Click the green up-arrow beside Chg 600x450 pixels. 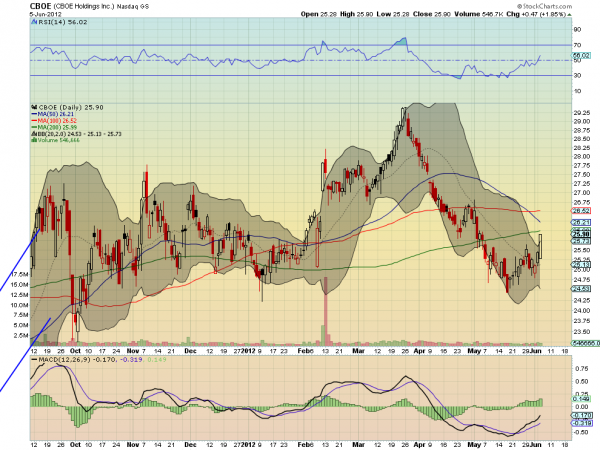[569, 15]
